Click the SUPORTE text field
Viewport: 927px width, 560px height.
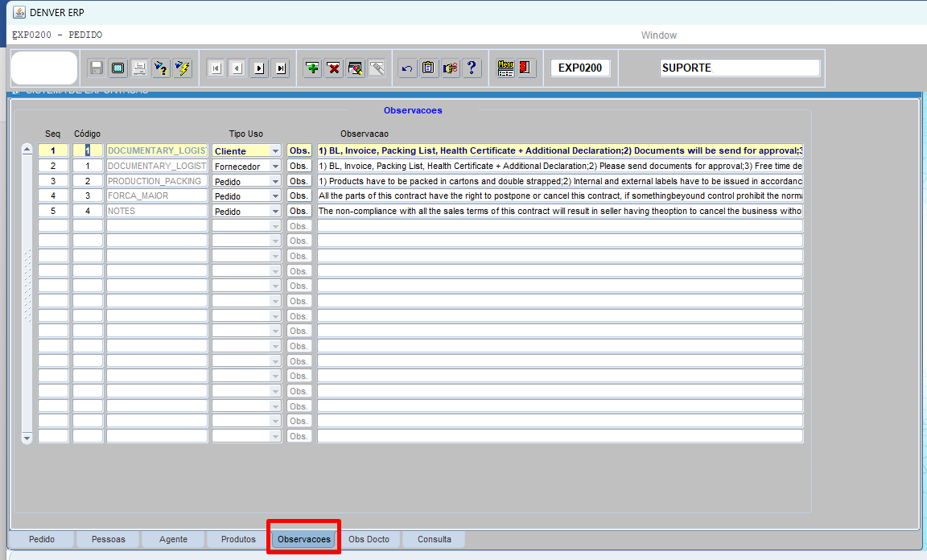pos(739,68)
